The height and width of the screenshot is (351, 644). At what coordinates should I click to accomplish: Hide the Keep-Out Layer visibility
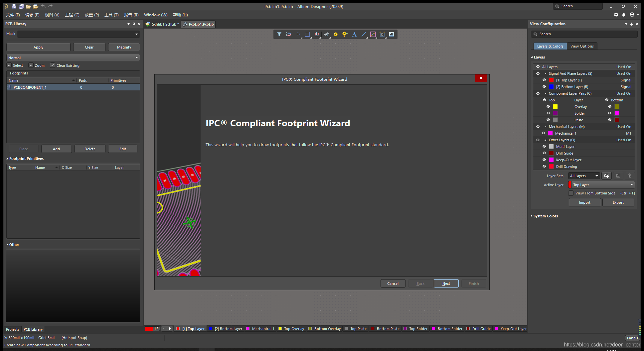coord(544,160)
